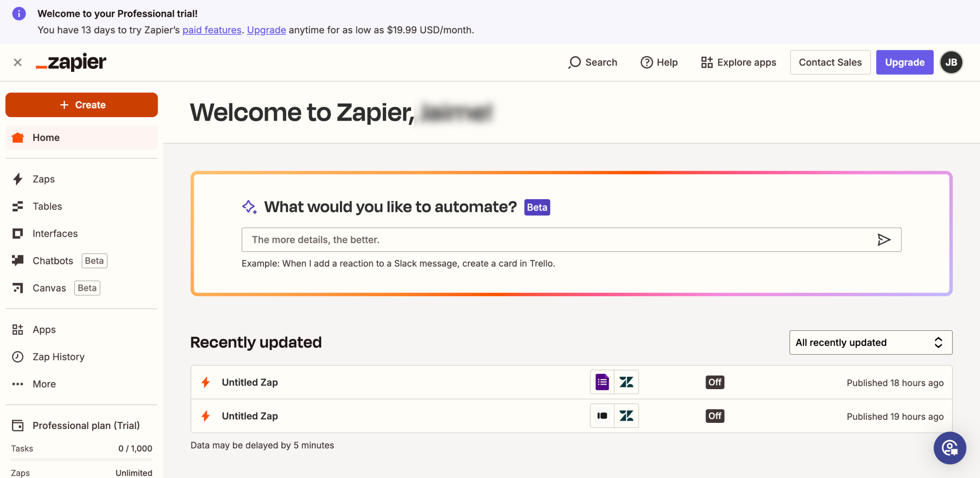Screen dimensions: 980x478
Task: Go to Tables in the sidebar
Action: (47, 206)
